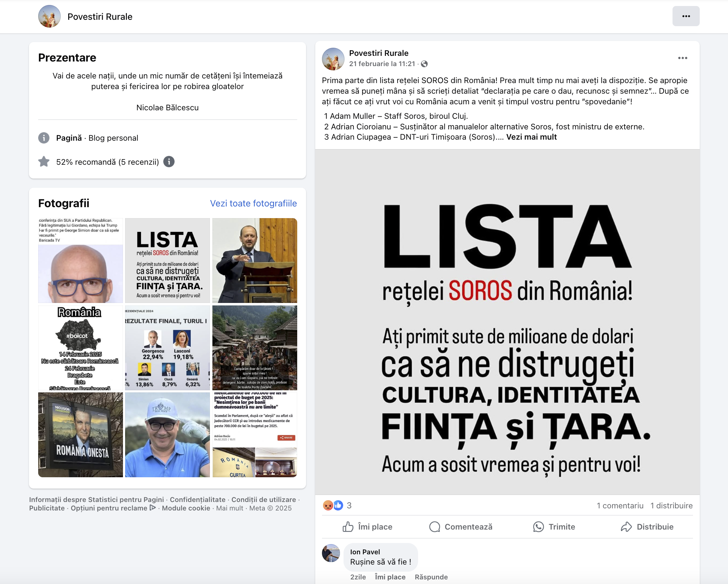The width and height of the screenshot is (728, 584).
Task: Click the globe public visibility icon
Action: [424, 64]
